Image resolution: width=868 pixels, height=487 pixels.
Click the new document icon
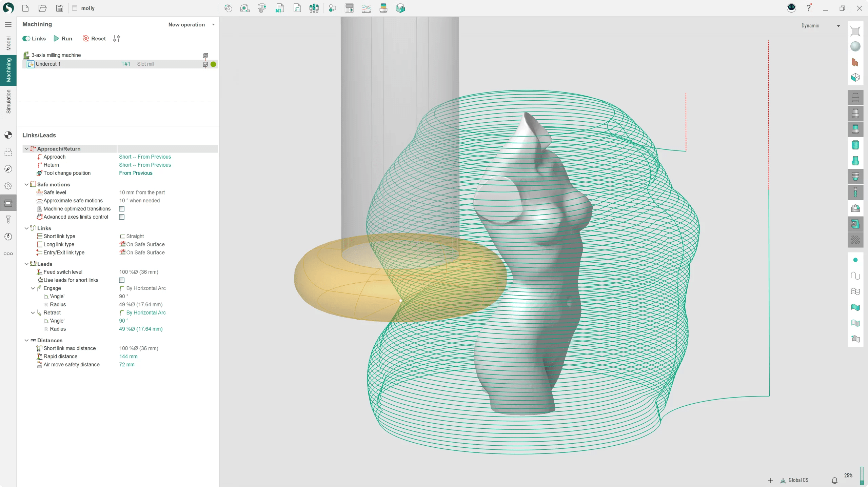[25, 8]
